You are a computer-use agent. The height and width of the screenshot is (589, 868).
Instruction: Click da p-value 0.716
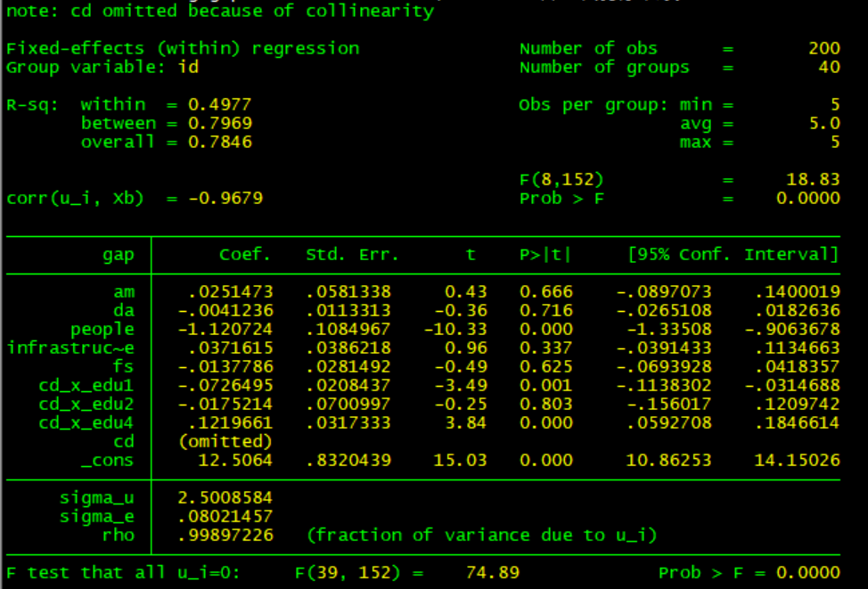[545, 311]
